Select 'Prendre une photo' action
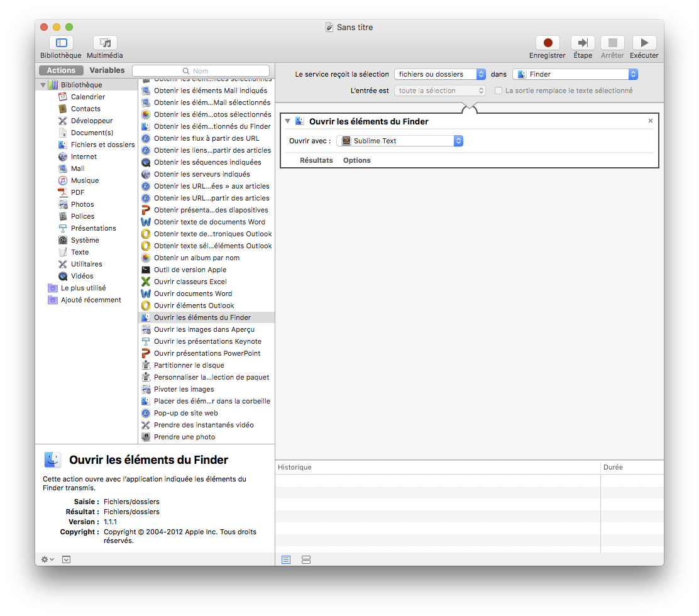 pyautogui.click(x=206, y=437)
